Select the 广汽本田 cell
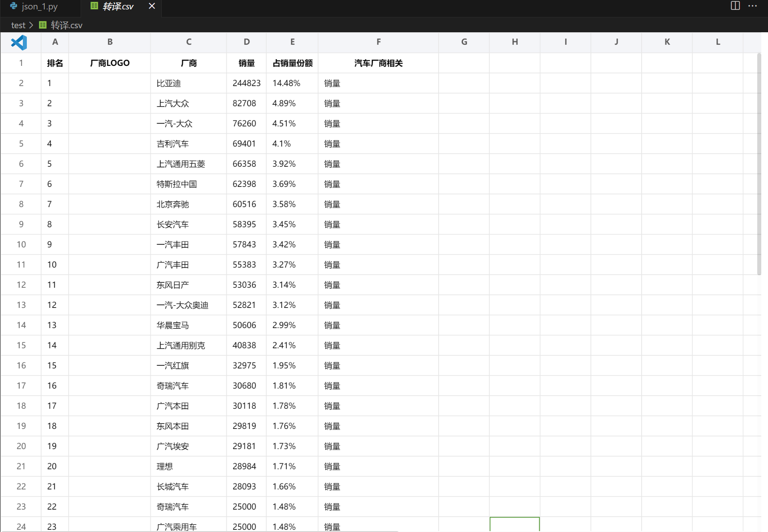Screen dimensions: 768x532 [x=189, y=406]
